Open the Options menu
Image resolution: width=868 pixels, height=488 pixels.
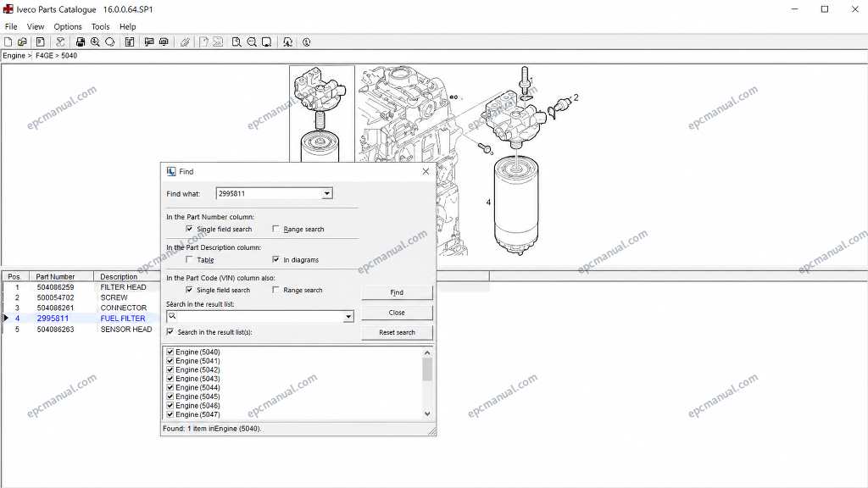(x=68, y=26)
